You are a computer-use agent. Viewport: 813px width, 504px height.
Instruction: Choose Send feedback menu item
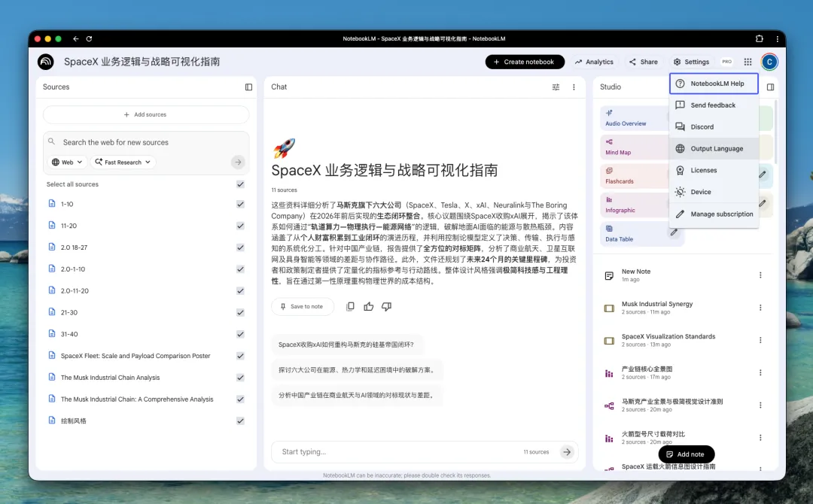pyautogui.click(x=714, y=105)
